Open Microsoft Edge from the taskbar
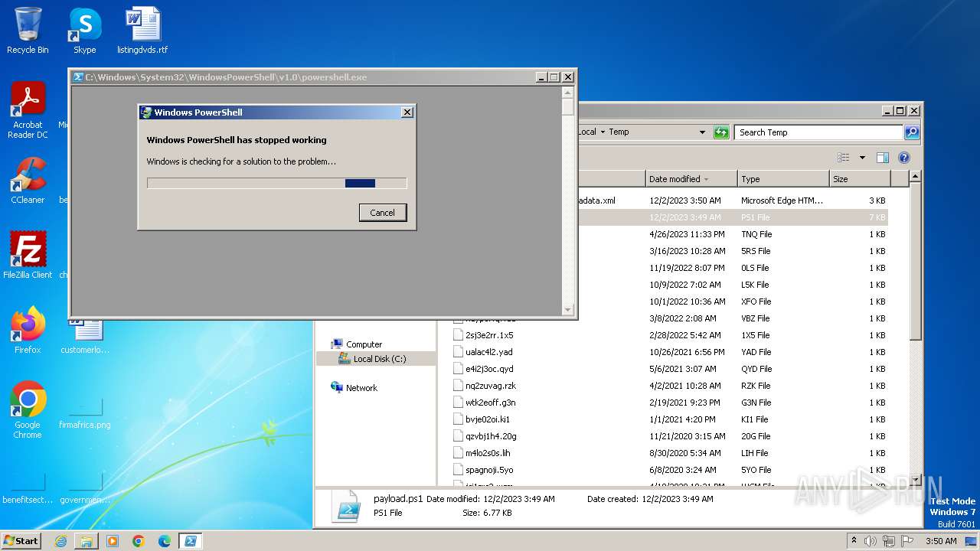The height and width of the screenshot is (551, 980). [165, 541]
